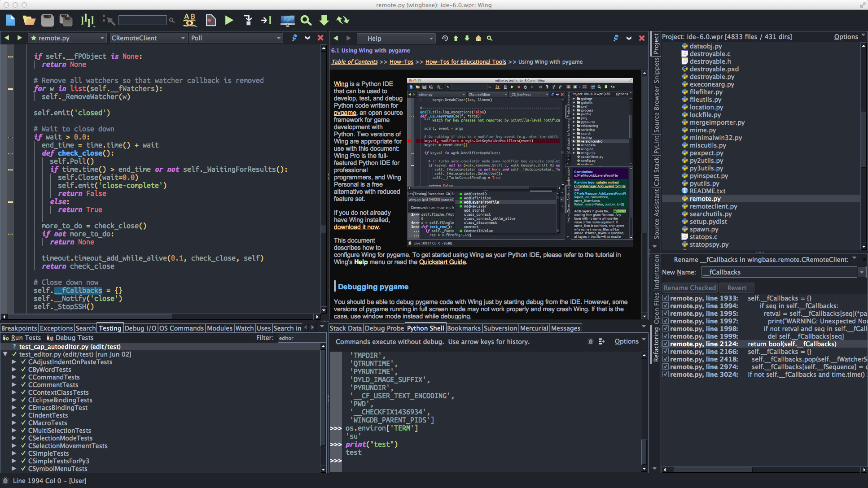Start the batch search magnifier icon

coord(306,20)
